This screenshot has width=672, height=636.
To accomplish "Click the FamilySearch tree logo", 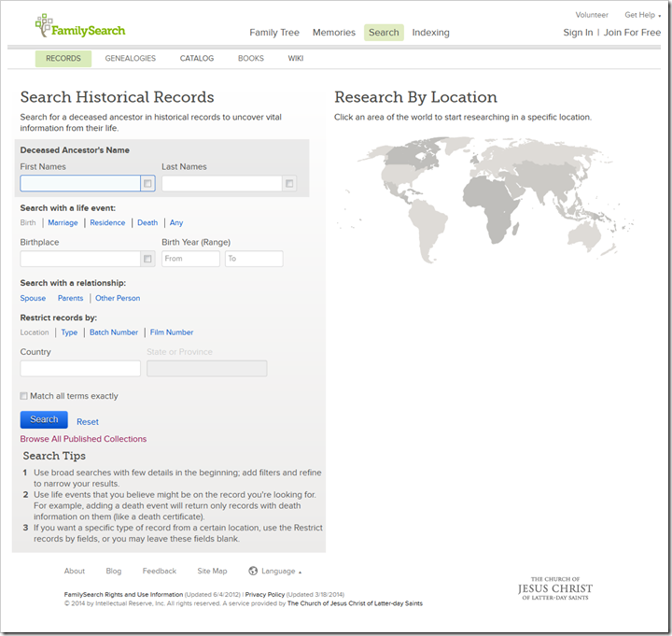I will coord(80,26).
